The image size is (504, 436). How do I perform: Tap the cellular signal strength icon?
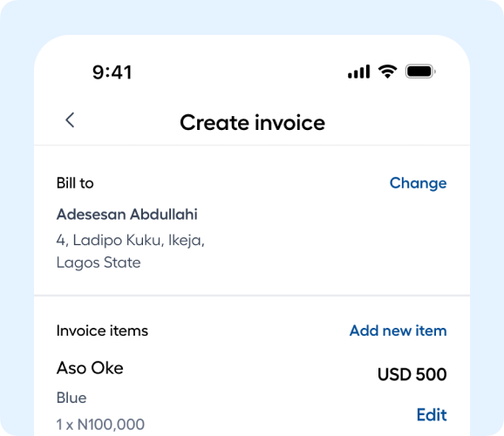point(358,72)
